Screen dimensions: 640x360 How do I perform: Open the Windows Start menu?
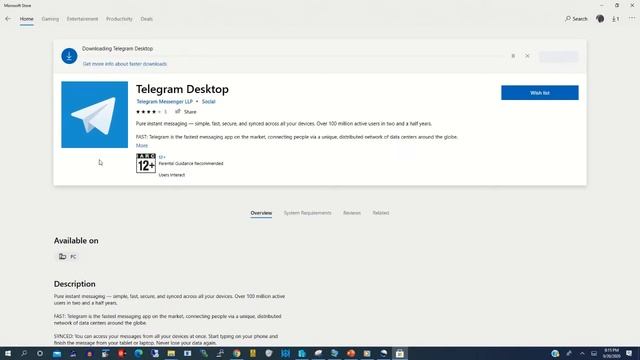(x=8, y=353)
